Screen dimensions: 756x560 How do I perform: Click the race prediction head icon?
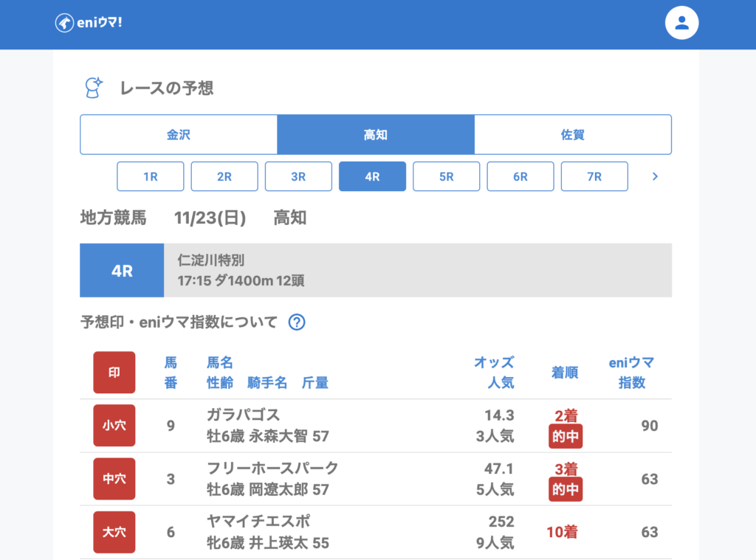tap(94, 88)
